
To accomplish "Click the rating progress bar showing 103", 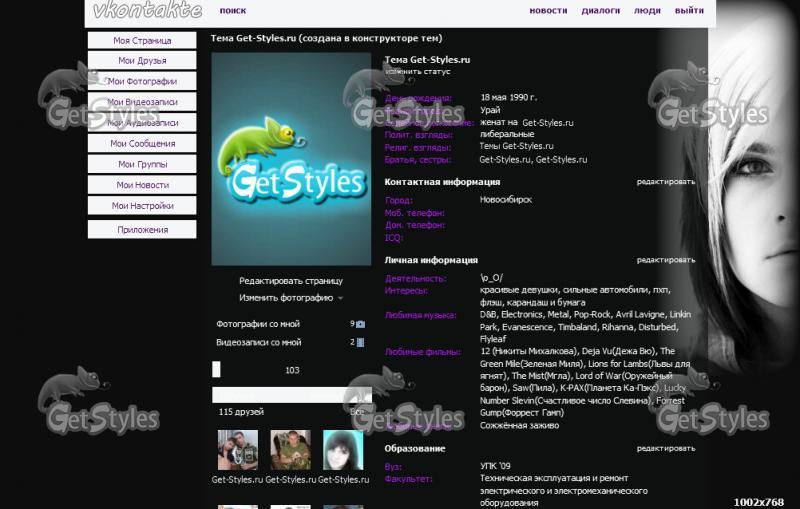I will [291, 370].
